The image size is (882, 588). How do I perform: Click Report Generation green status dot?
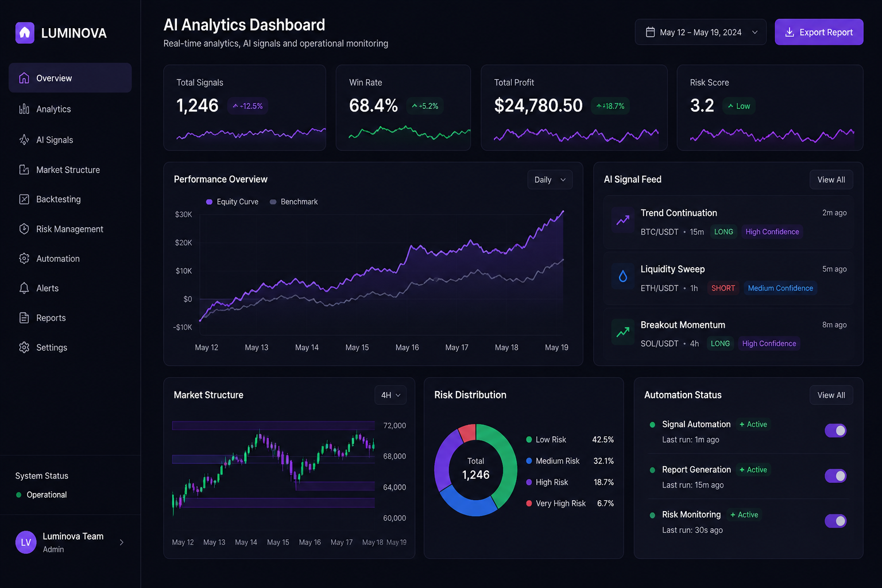652,470
